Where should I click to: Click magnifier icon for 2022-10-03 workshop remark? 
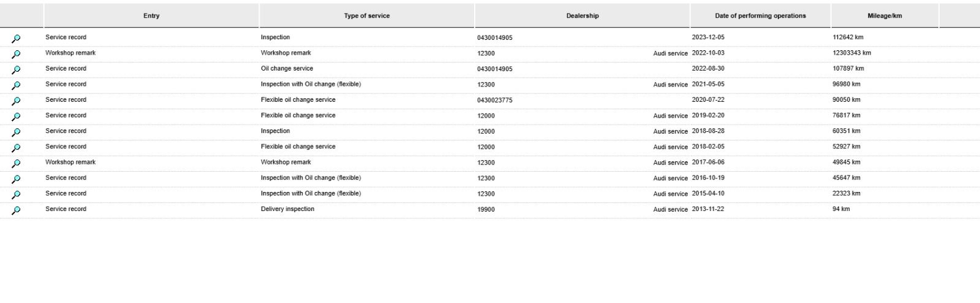16,54
